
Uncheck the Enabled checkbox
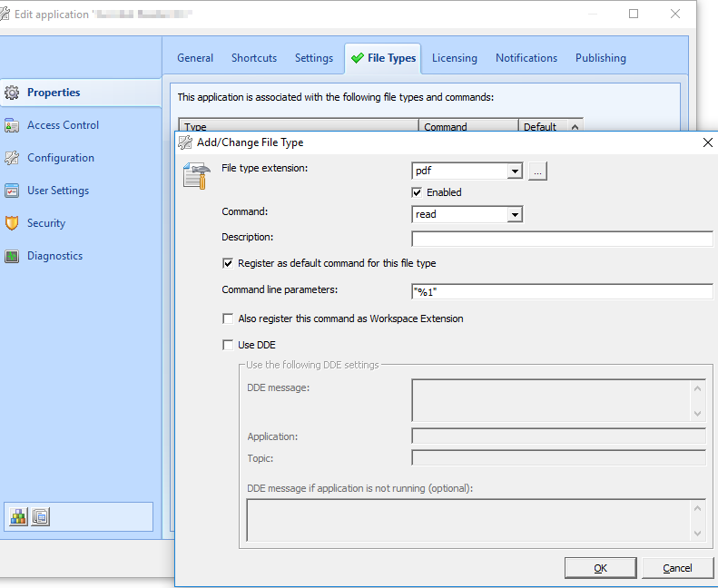click(x=417, y=192)
